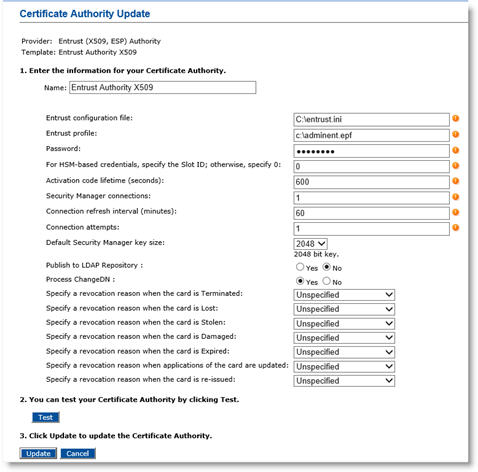
Task: Select Yes for Process ChangeDN
Action: point(300,281)
